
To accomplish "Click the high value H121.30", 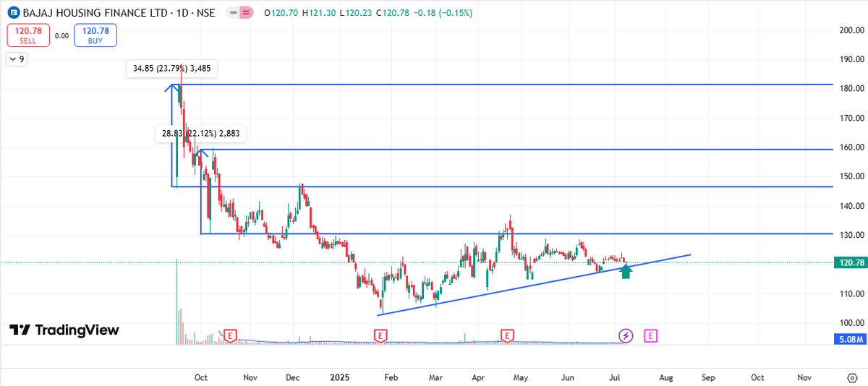I will click(319, 13).
